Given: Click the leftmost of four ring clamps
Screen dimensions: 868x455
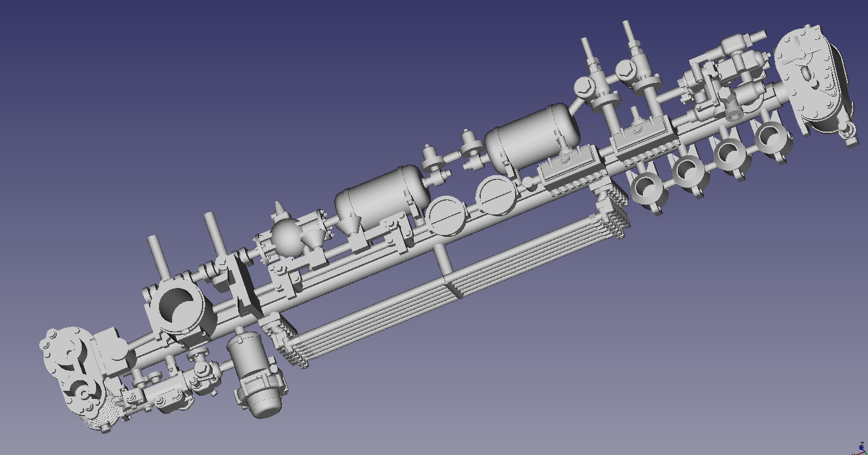Looking at the screenshot, I should [x=649, y=191].
